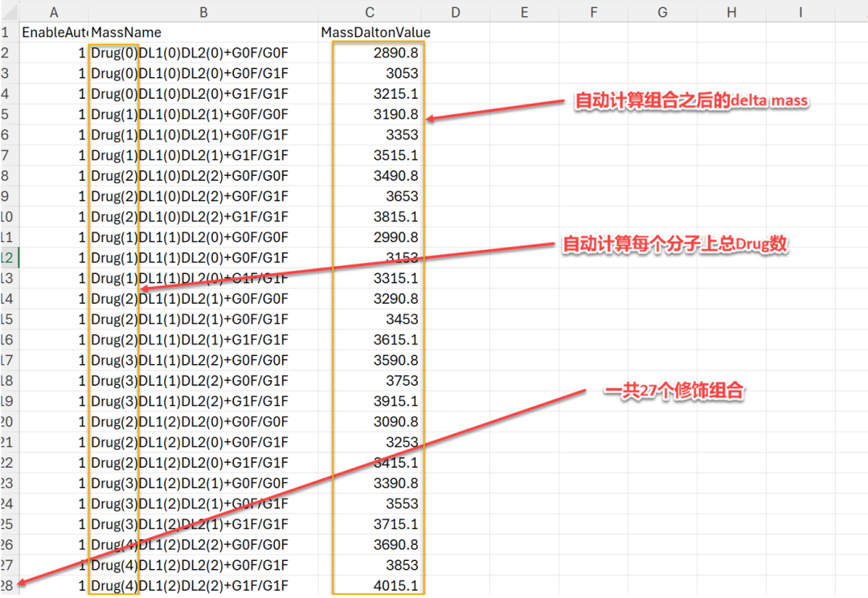Select row 1 header
Viewport: 868px width, 598px height.
click(6, 33)
